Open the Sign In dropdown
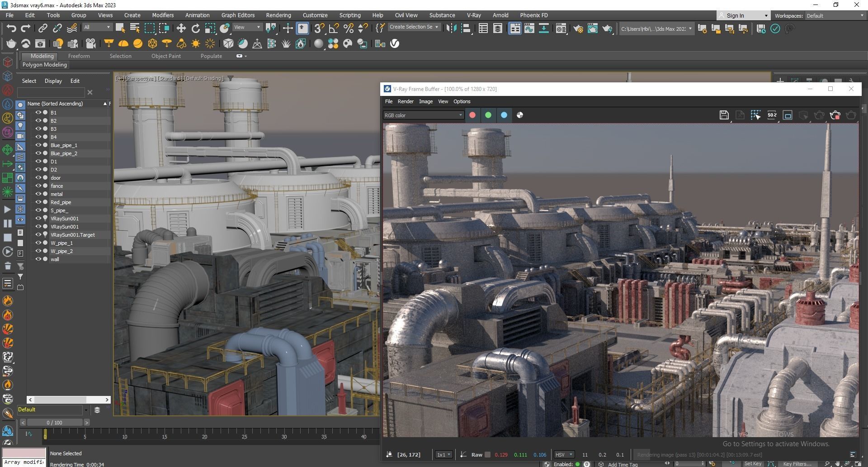 click(743, 16)
